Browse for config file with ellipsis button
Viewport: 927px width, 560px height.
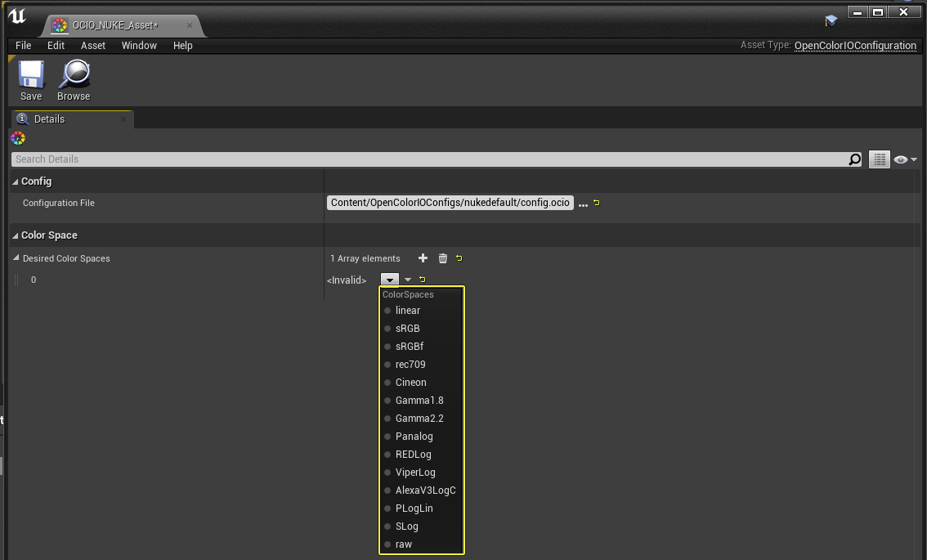coord(583,204)
